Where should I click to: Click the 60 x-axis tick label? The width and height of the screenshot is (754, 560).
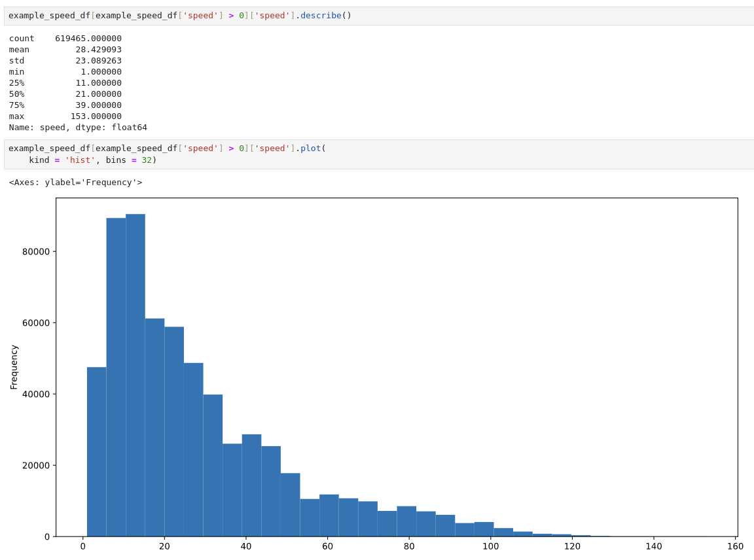327,546
